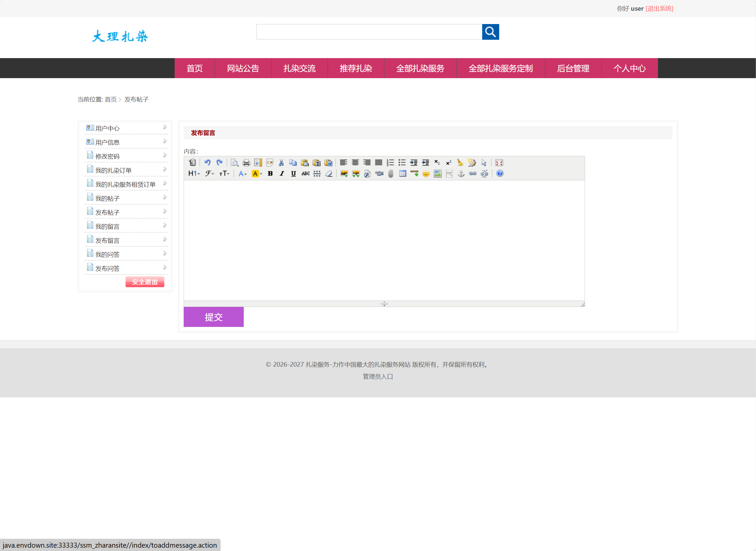Screen dimensions: 756x551
Task: Toggle fullscreen editor mode icon
Action: [x=499, y=163]
